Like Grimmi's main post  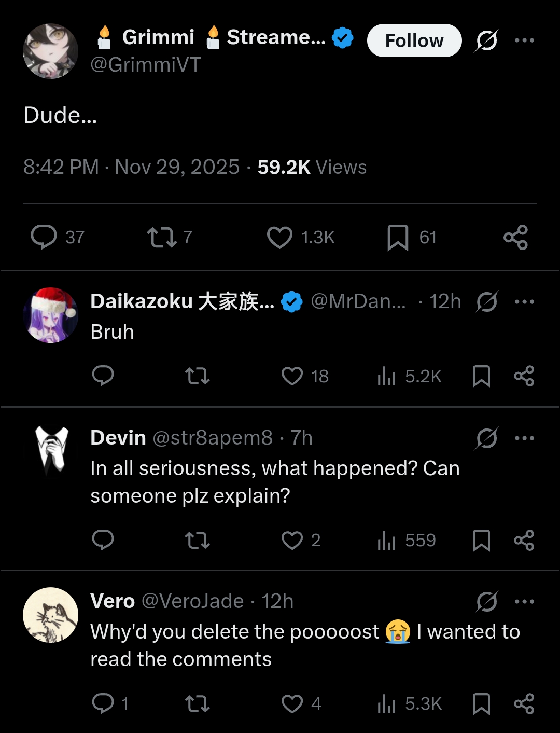coord(279,237)
